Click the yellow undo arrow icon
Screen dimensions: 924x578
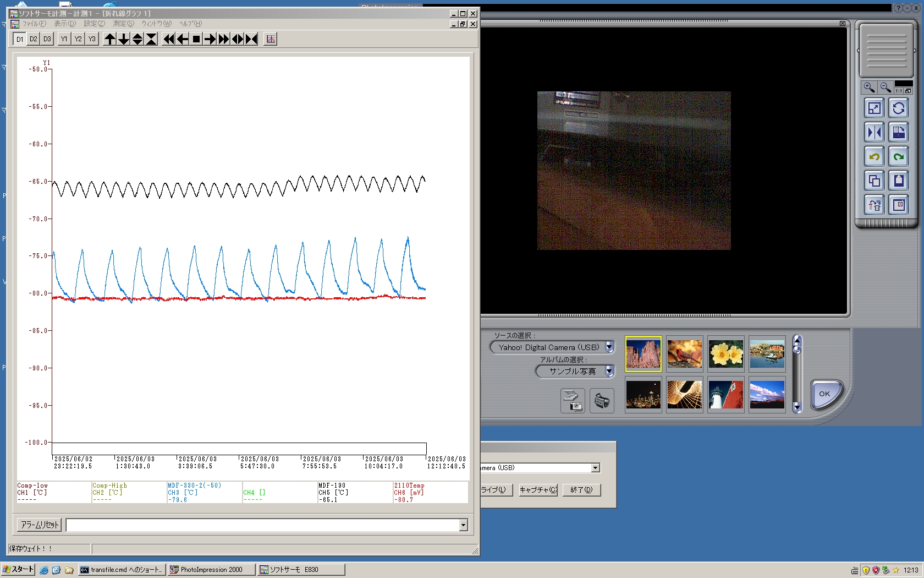[875, 157]
